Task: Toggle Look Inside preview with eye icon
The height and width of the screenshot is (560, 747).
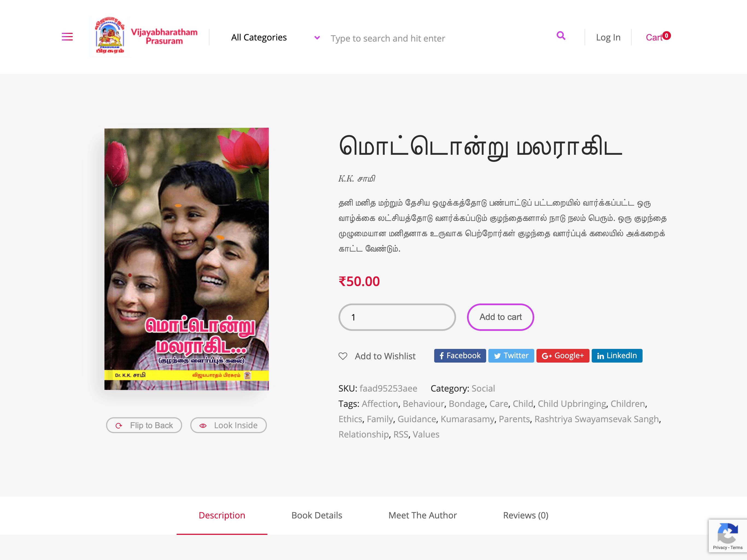Action: tap(228, 425)
